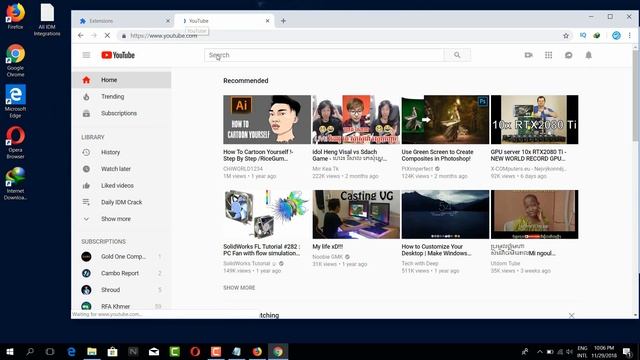This screenshot has height=360, width=640.
Task: Open Daily IDM Crack playlist
Action: point(122,202)
